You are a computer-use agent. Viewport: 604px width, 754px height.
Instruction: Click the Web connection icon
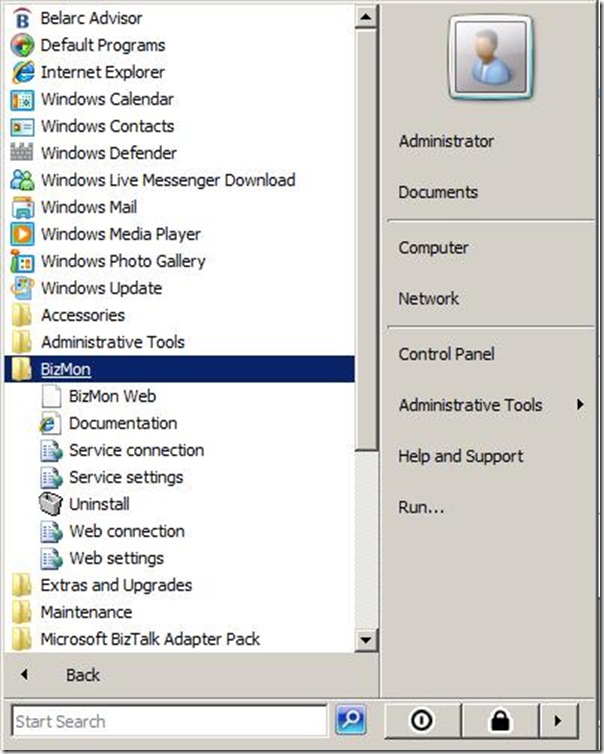point(51,532)
